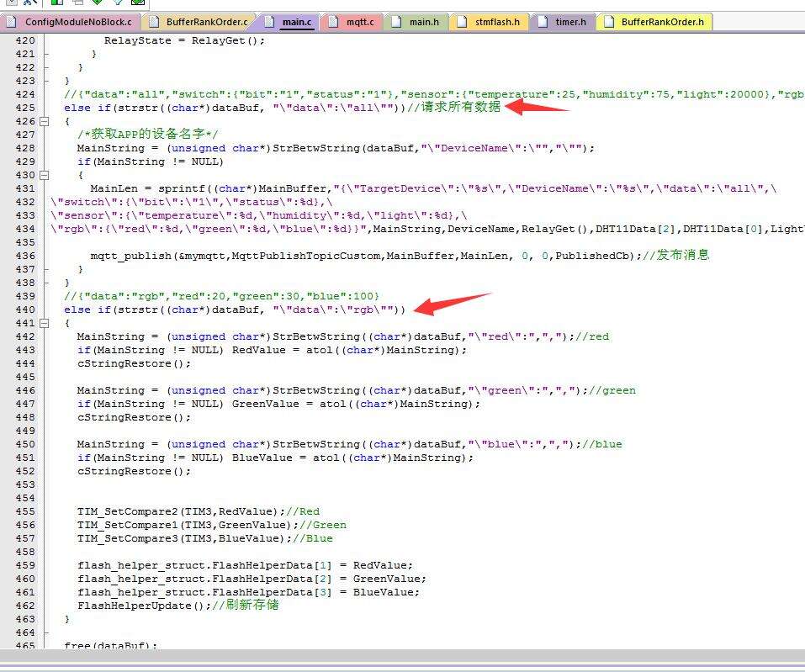Screen dimensions: 805x672
Task: Open the stmflash.h tab
Action: coord(497,22)
